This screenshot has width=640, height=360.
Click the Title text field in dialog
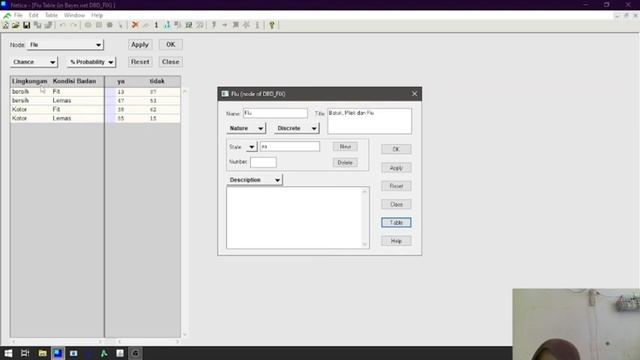pos(369,121)
